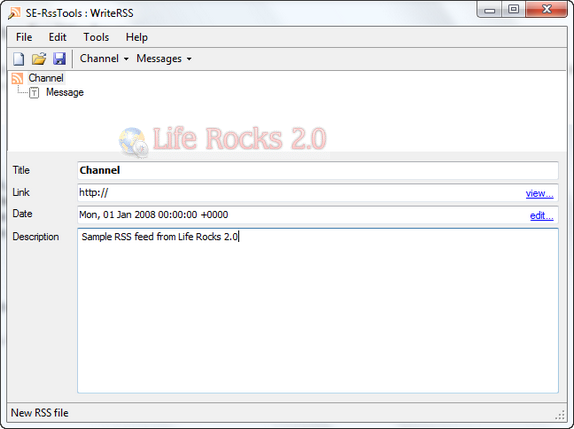Open the File menu
The image size is (574, 429).
coord(24,37)
